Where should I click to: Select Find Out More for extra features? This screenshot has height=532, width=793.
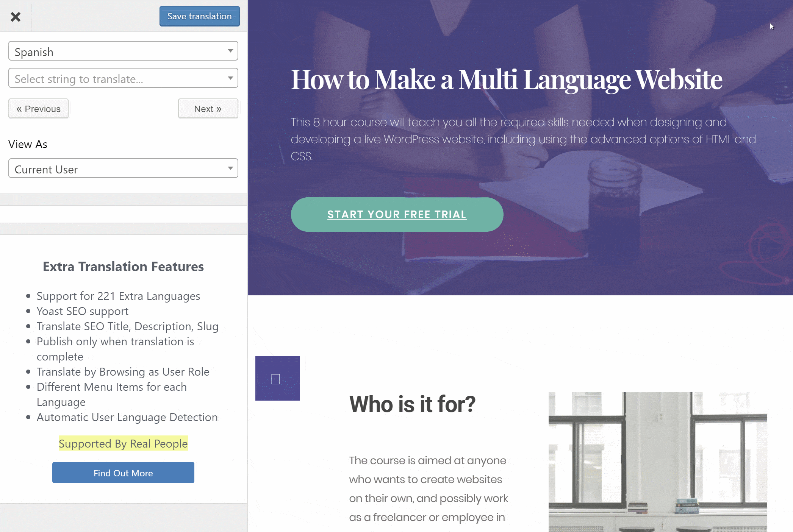(x=123, y=472)
